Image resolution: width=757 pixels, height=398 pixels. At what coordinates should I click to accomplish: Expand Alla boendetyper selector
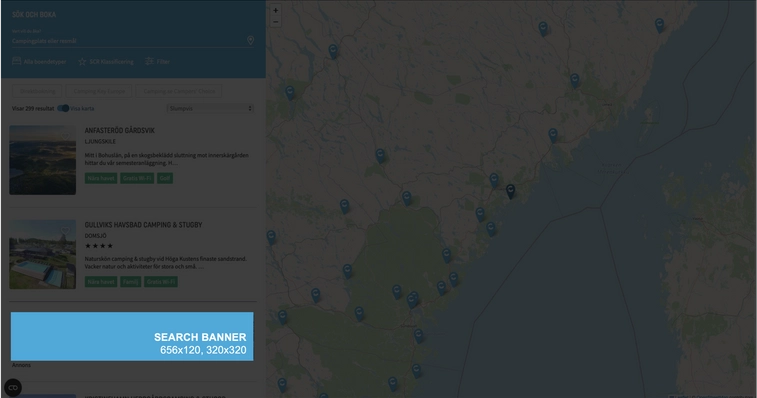pyautogui.click(x=39, y=61)
